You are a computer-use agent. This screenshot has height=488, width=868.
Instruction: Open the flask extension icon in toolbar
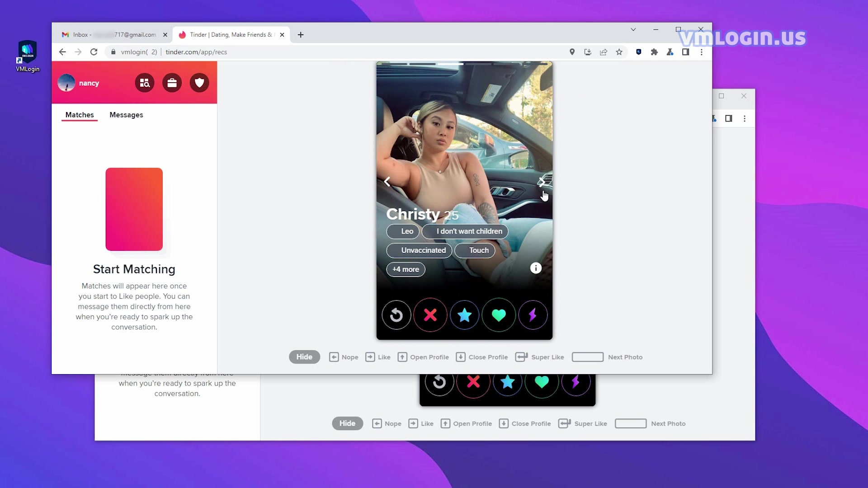tap(670, 52)
